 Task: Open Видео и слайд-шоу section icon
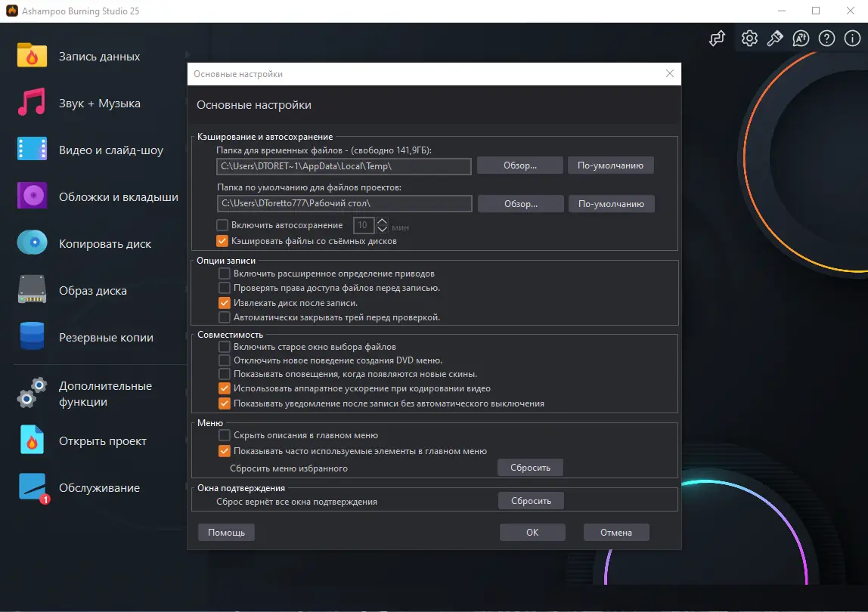click(30, 150)
